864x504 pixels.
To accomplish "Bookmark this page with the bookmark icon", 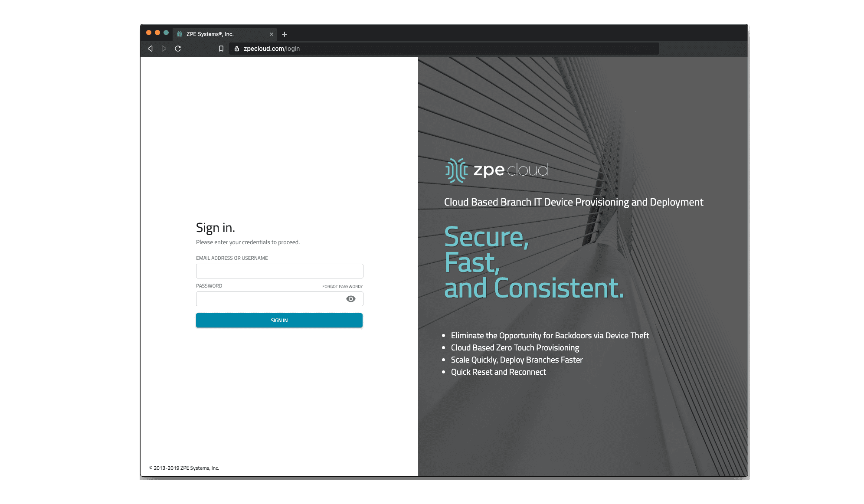I will [221, 49].
